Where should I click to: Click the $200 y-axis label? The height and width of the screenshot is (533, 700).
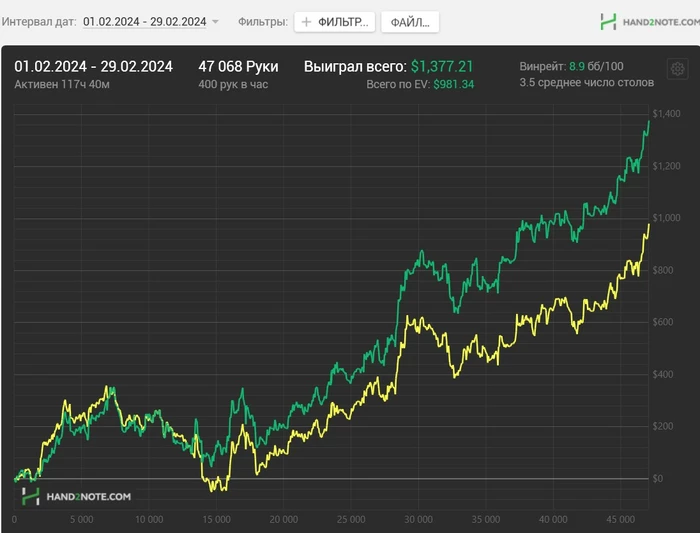(662, 426)
